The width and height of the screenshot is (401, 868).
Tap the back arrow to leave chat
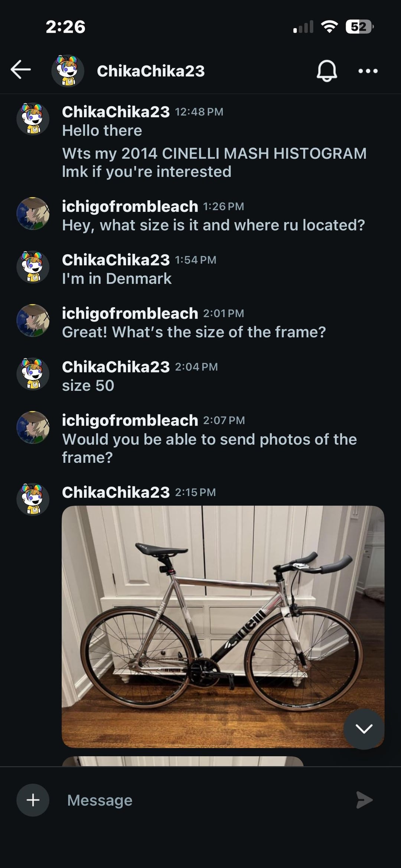(21, 69)
